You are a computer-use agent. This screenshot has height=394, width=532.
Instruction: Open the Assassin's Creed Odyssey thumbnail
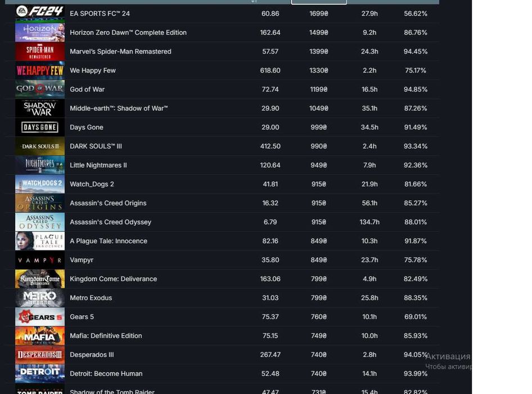(40, 222)
